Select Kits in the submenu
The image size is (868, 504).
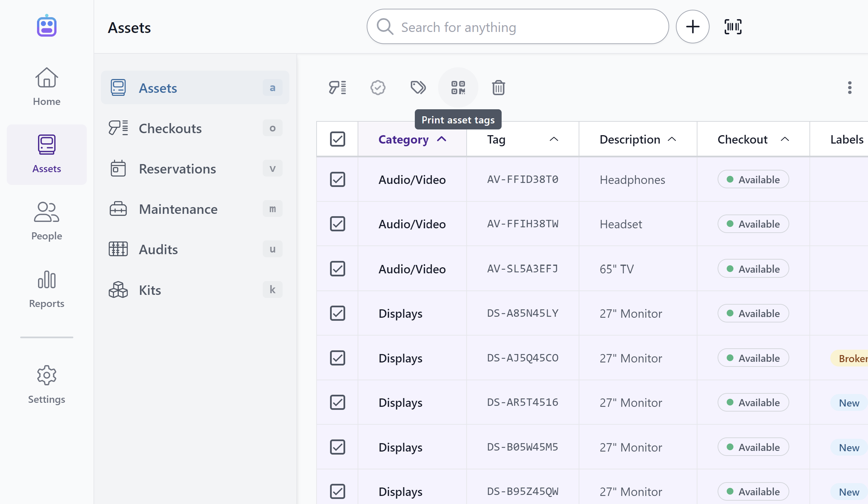pyautogui.click(x=195, y=289)
